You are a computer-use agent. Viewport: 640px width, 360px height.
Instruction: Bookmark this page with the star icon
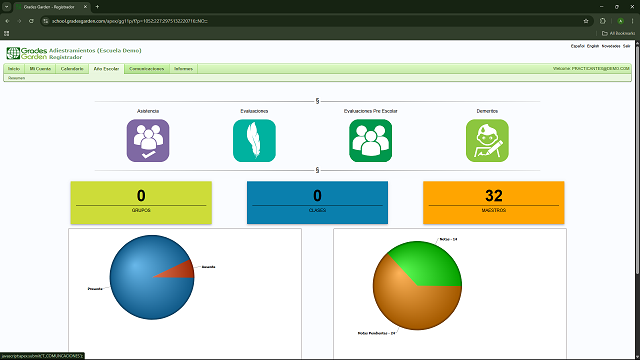(x=586, y=21)
